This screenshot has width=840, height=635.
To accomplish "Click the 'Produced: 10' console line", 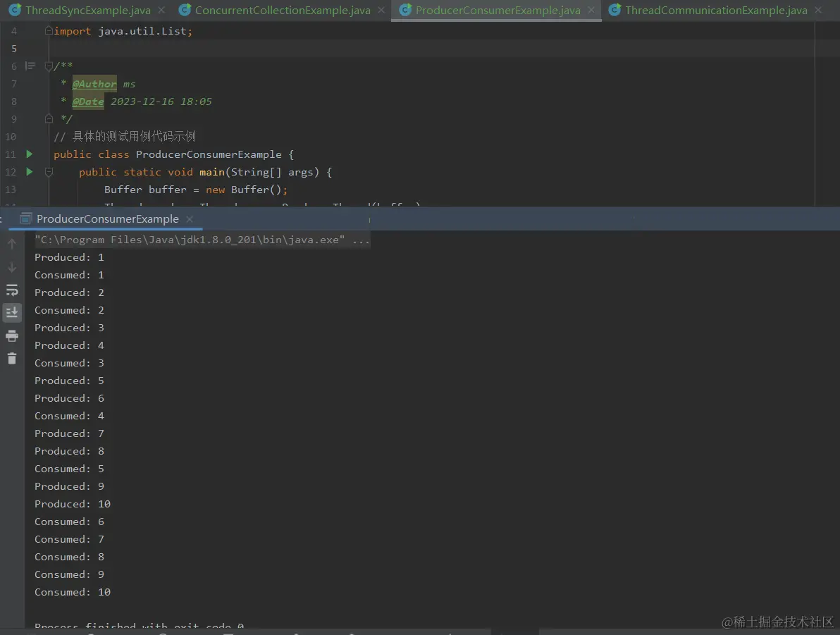I will [73, 504].
